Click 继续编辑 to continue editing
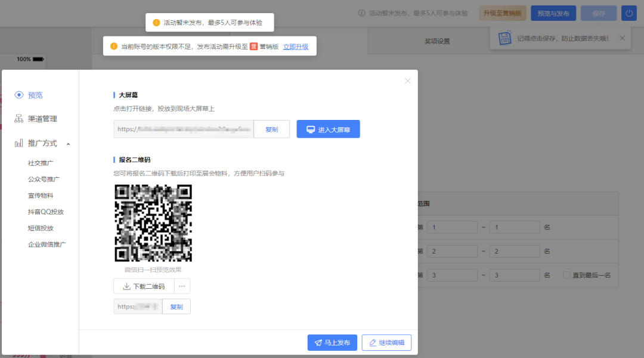 pyautogui.click(x=386, y=342)
